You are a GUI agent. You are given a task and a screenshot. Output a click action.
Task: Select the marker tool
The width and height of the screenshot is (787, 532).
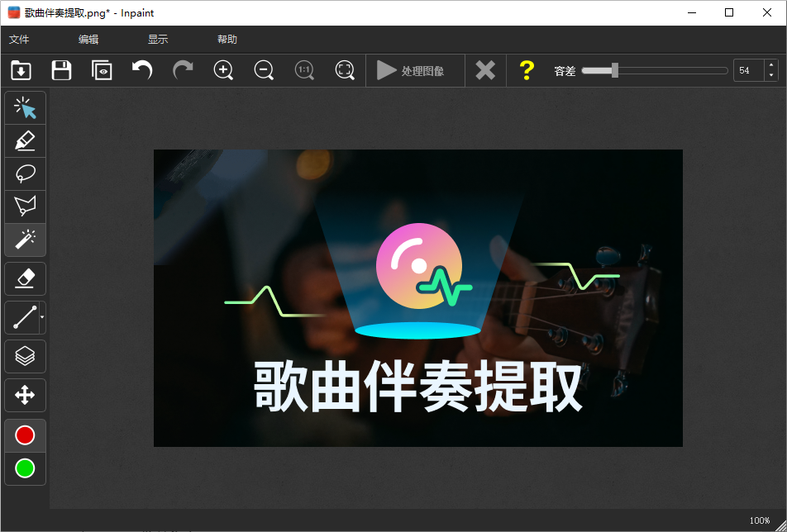click(25, 140)
